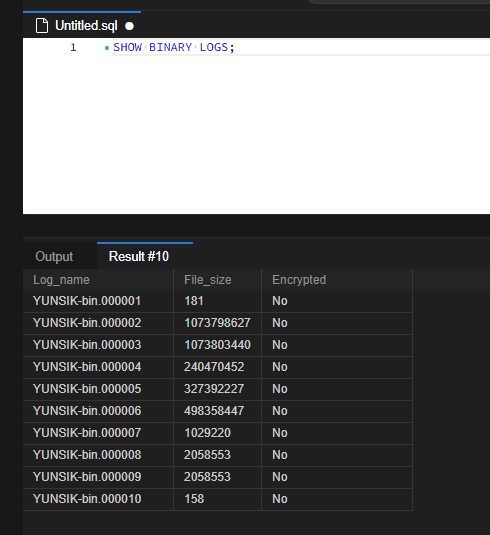Viewport: 490px width, 535px height.
Task: Select the Untitled.sql editor tab
Action: click(82, 25)
